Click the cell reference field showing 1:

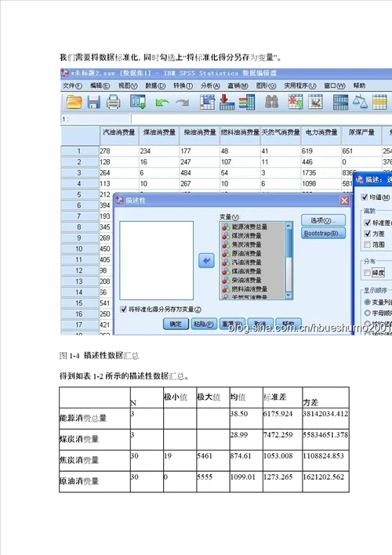click(x=96, y=119)
